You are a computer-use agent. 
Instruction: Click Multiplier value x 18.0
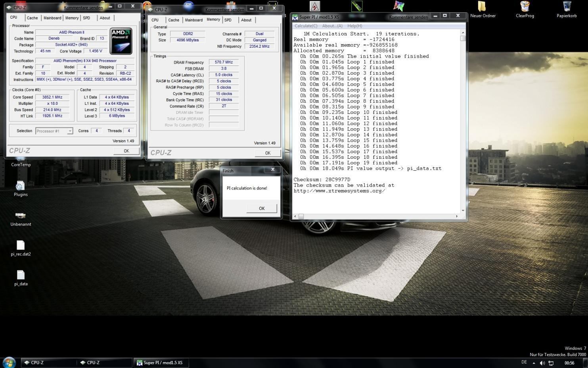pyautogui.click(x=52, y=103)
